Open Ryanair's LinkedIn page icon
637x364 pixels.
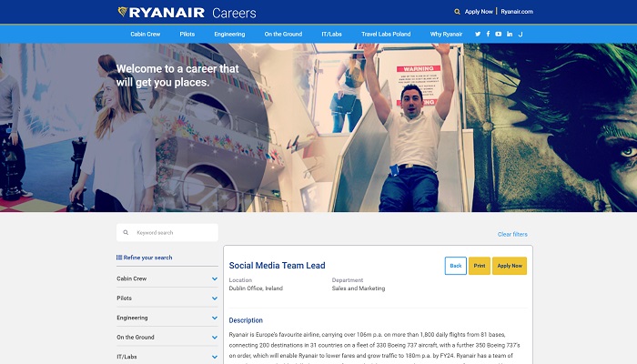point(510,34)
